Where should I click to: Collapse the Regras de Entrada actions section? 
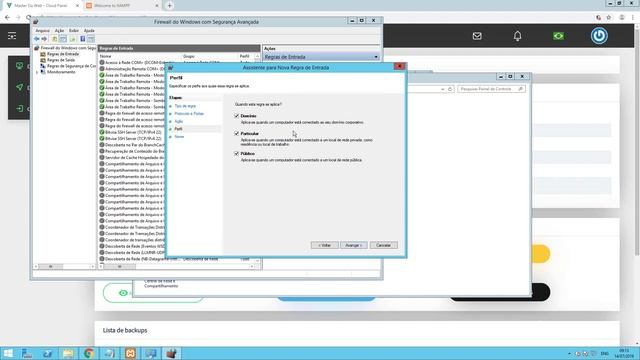(x=376, y=57)
